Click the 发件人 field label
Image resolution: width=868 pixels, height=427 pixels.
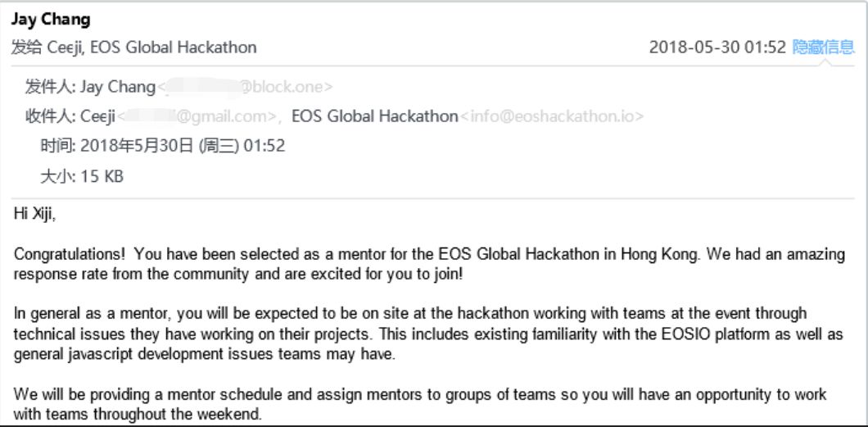51,87
